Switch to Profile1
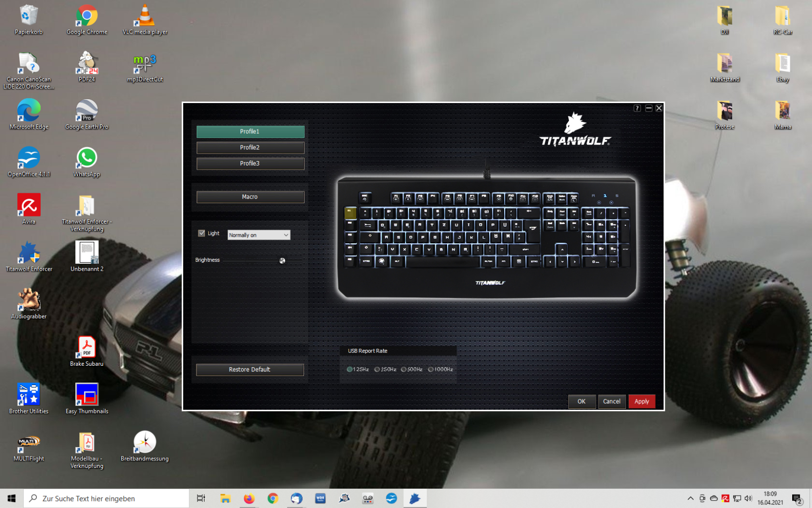The width and height of the screenshot is (812, 508). pos(250,131)
